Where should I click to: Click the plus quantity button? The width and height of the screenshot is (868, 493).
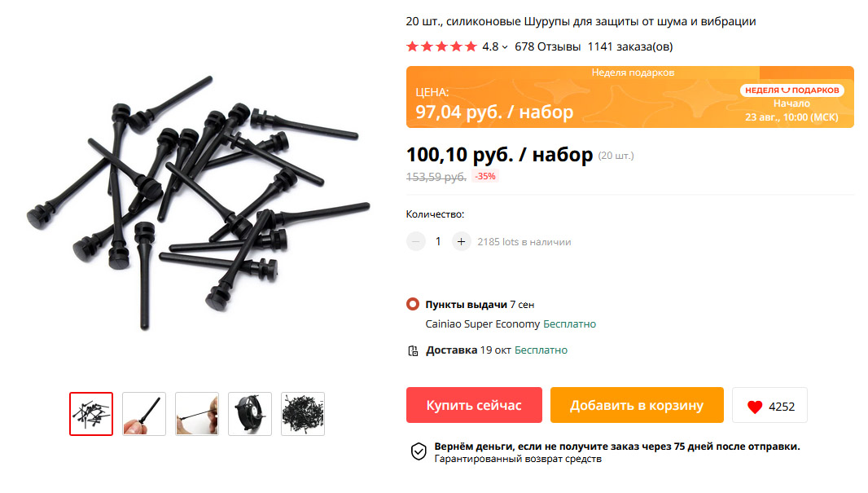(x=461, y=241)
